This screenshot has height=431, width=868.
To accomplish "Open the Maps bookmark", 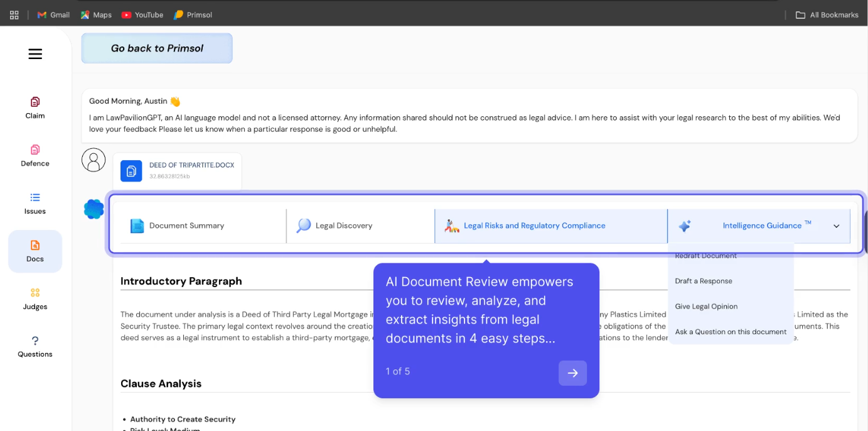I will (x=96, y=14).
